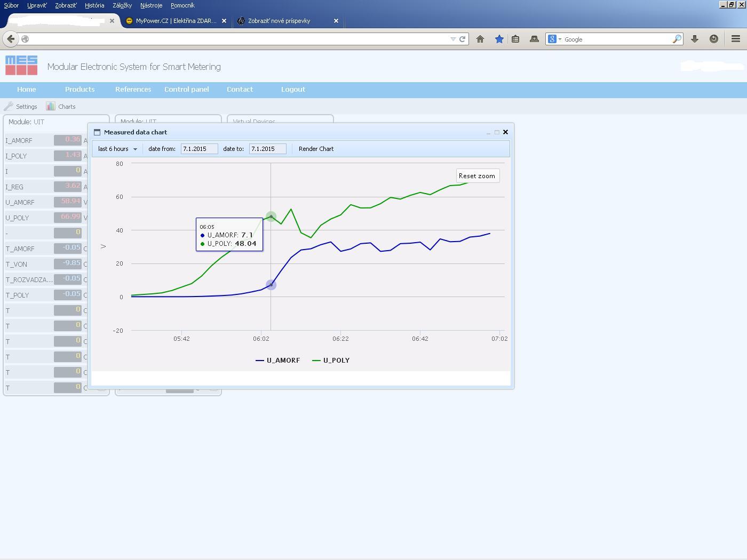The image size is (747, 560).
Task: Click the 'date from' input field
Action: 199,149
